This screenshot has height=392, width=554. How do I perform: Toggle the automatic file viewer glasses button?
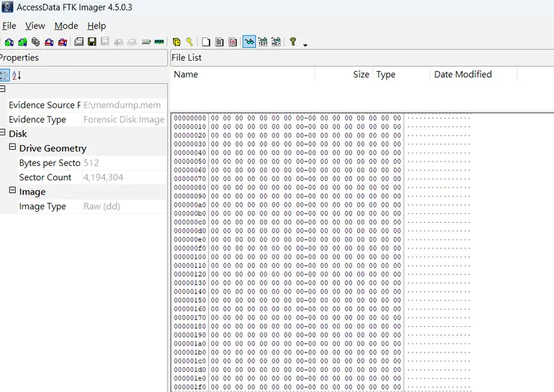pos(249,42)
